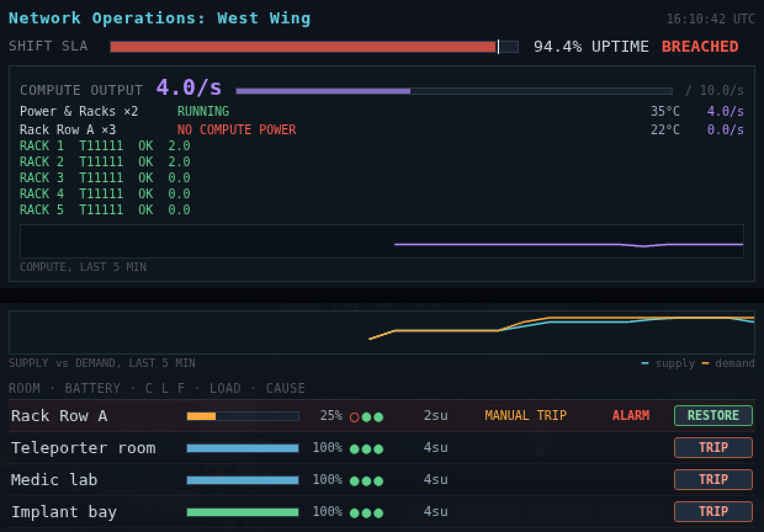Image resolution: width=764 pixels, height=532 pixels.
Task: Click the BREACHED SLA label
Action: (x=700, y=47)
